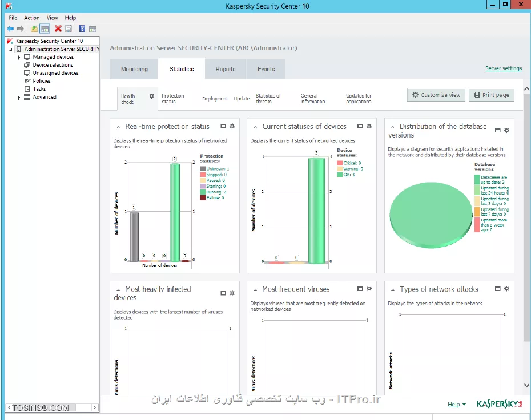
Task: Open the Protection status statistics page
Action: tap(172, 99)
